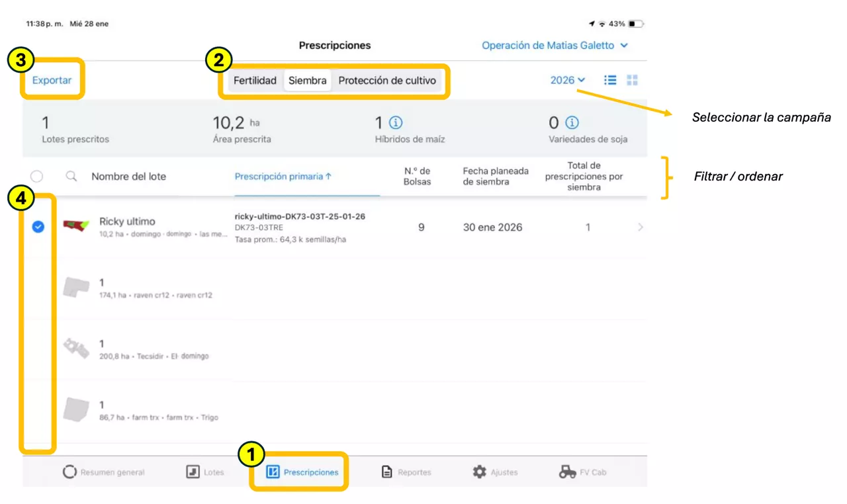
Task: Switch to grid view icon
Action: (x=632, y=80)
